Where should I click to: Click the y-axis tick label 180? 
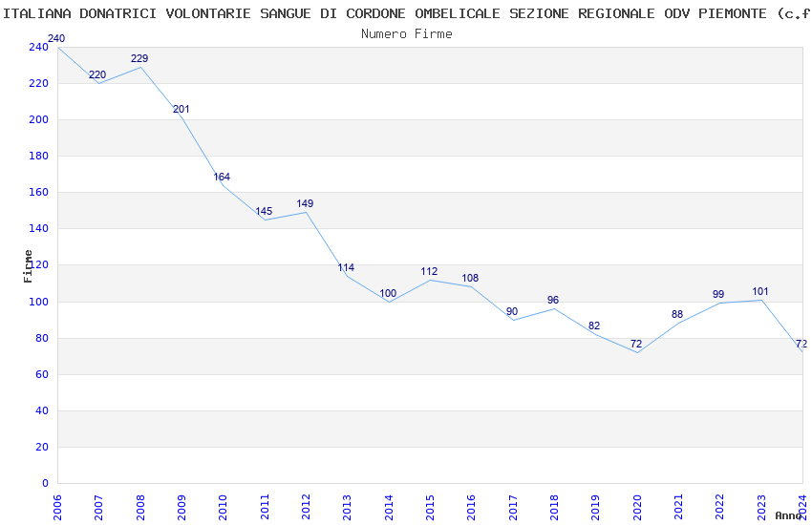(39, 156)
